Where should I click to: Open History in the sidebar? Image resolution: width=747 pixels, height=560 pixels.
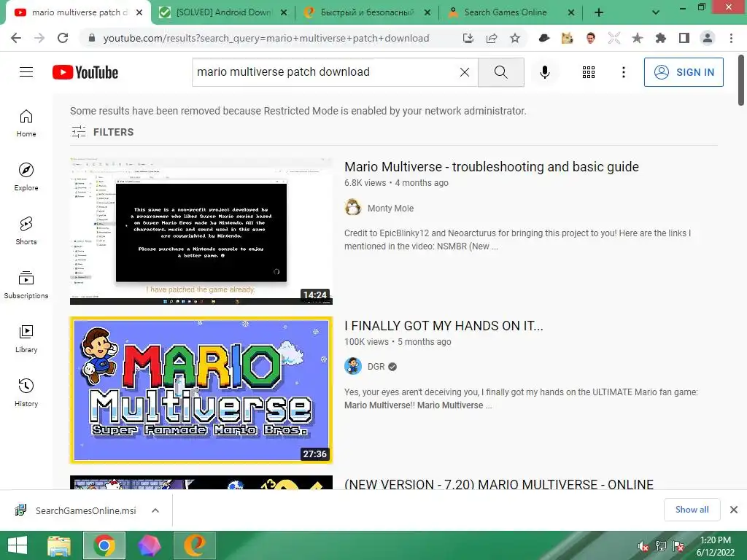26,392
